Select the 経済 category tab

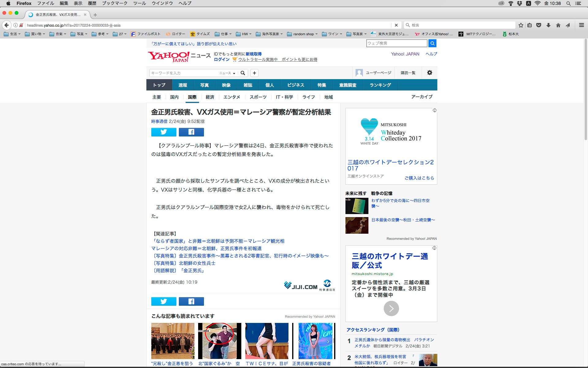tap(210, 97)
